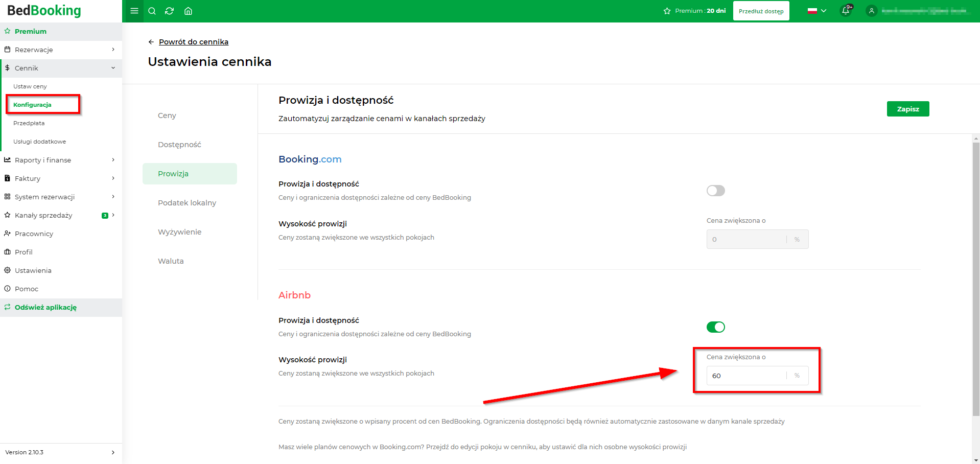
Task: Click the Booking.com section heading
Action: tap(310, 159)
